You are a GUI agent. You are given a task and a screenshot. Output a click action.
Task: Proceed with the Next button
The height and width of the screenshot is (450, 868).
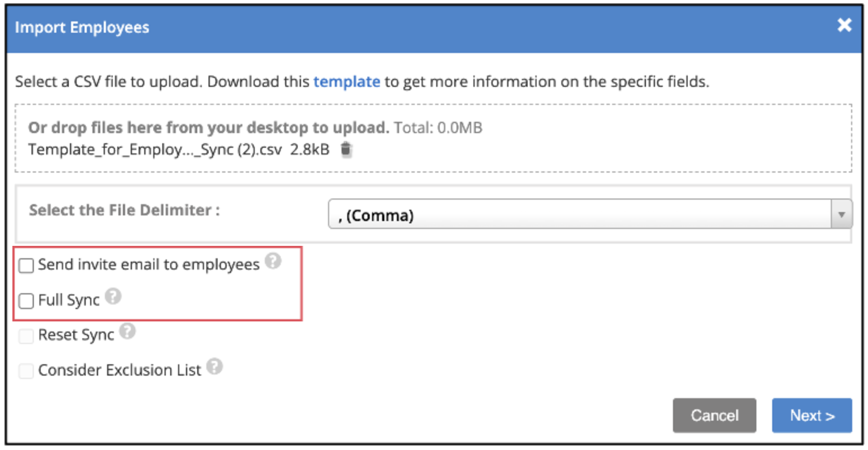coord(812,416)
